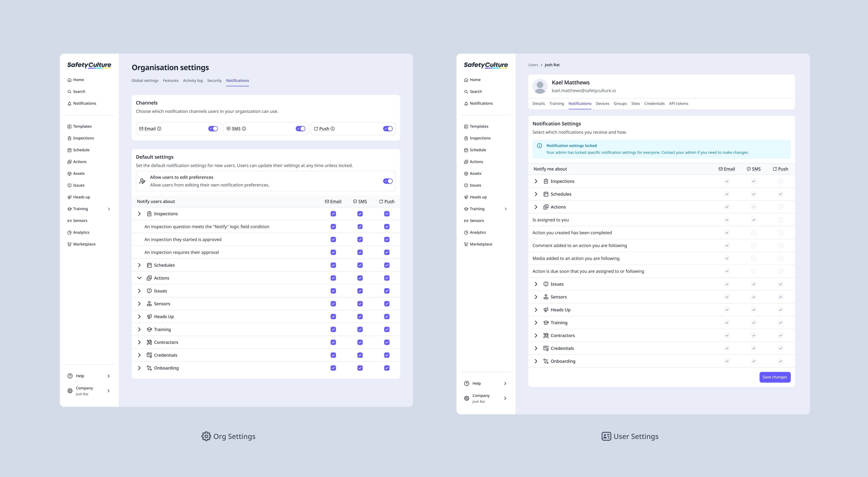Screen dimensions: 868x477
Task: Click the Training cap icon in User Settings sidebar
Action: coord(466,209)
